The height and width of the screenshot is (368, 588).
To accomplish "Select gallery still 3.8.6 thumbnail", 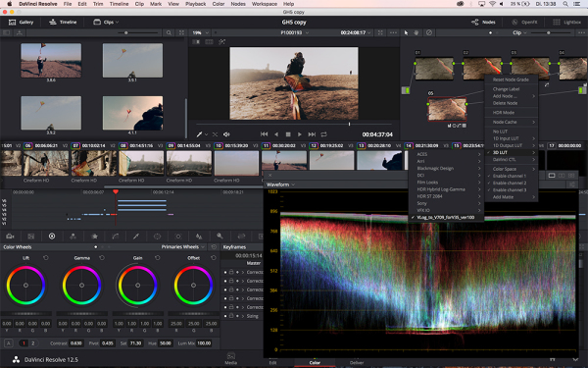I will coord(51,61).
